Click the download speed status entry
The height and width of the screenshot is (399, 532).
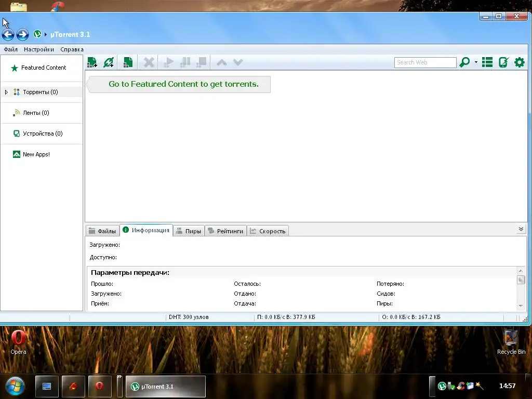click(286, 317)
